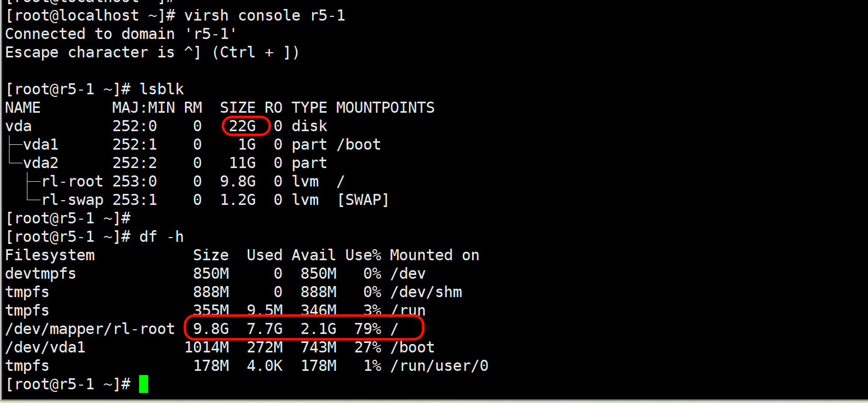Click the 'Mounted on' column header

click(x=434, y=255)
